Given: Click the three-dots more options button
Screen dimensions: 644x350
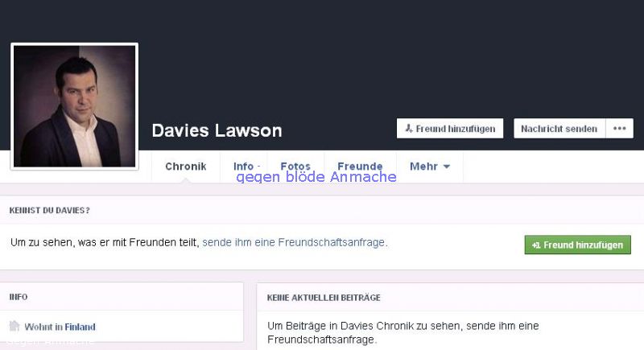Looking at the screenshot, I should tap(619, 129).
